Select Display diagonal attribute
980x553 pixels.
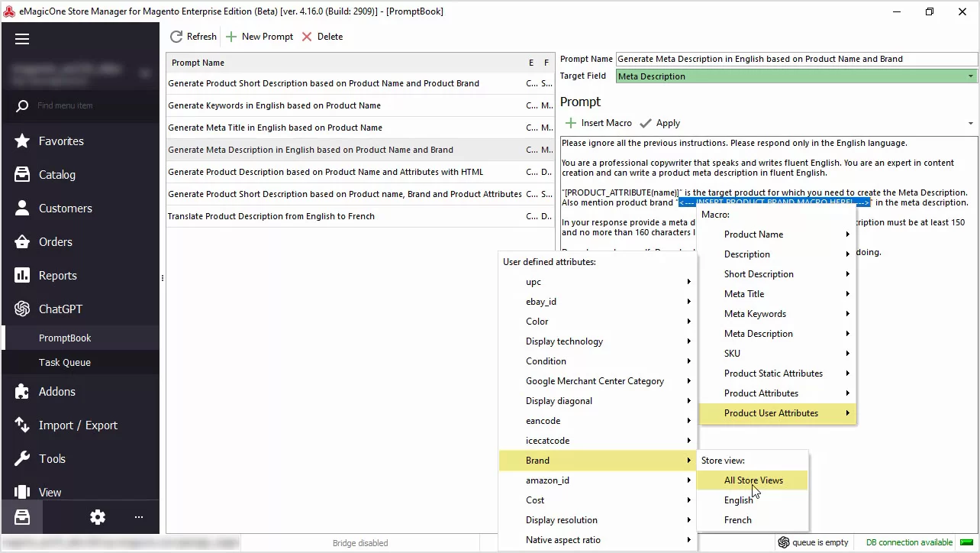click(x=597, y=401)
